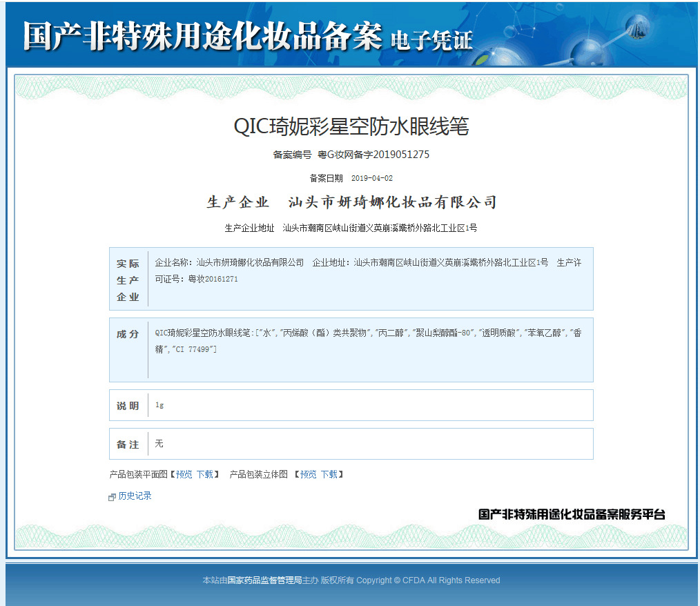Screen dimensions: 700x606
Task: Click the filing date 2019-04-02
Action: pyautogui.click(x=371, y=178)
